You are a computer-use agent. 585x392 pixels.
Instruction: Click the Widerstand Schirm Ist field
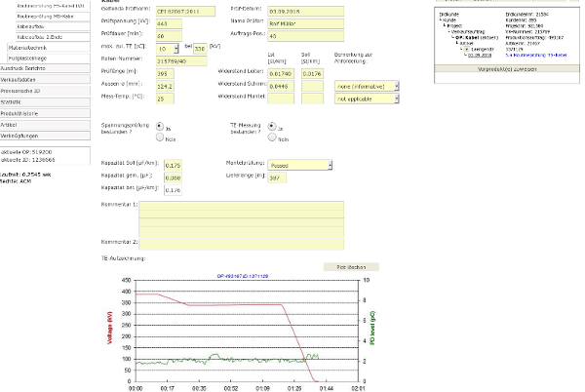[x=281, y=86]
